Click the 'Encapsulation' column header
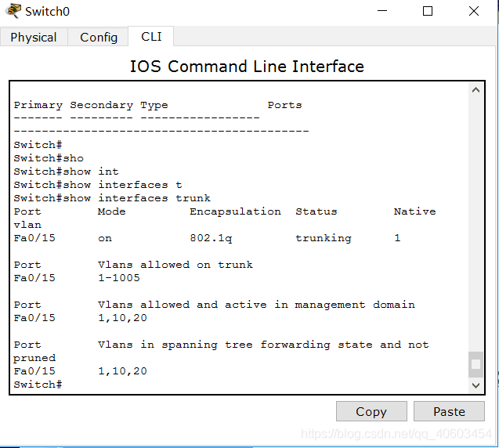This screenshot has width=499, height=448. 235,211
